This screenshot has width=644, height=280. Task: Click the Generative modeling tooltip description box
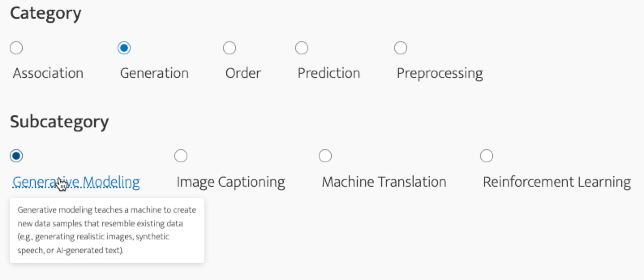coord(107,230)
